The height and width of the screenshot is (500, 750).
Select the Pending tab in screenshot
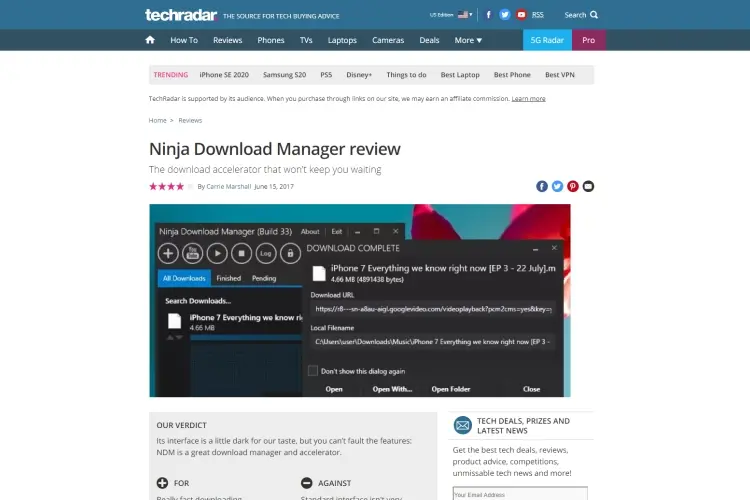[x=264, y=278]
